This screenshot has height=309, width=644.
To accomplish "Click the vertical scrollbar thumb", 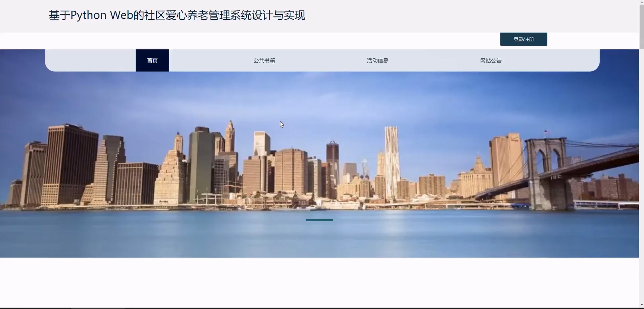I will pyautogui.click(x=642, y=26).
